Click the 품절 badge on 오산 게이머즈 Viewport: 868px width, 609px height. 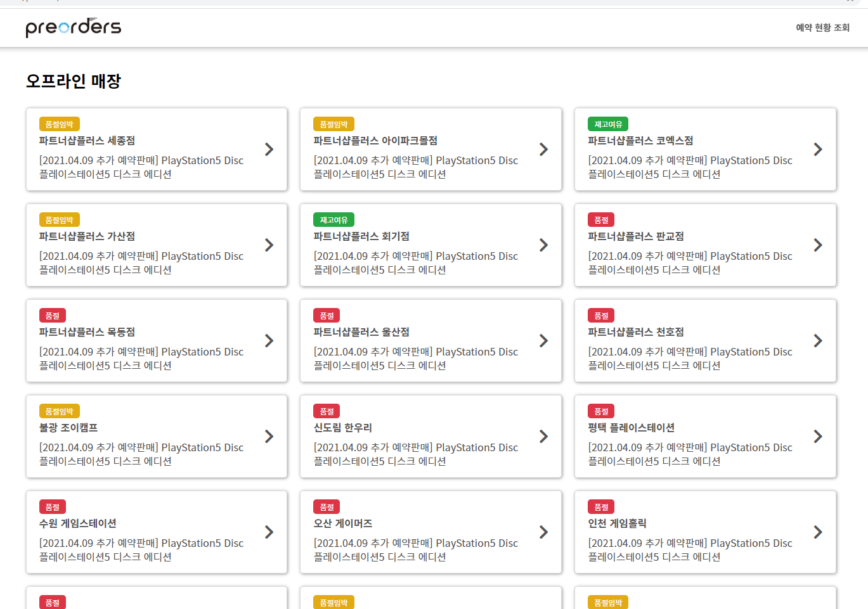[327, 507]
